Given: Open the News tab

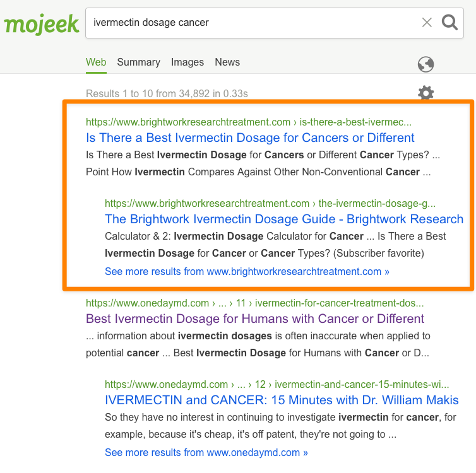Looking at the screenshot, I should click(227, 62).
